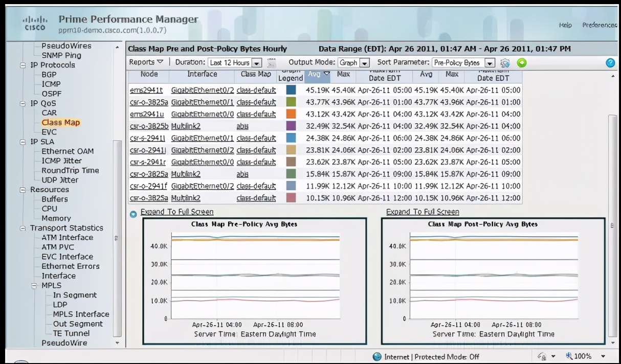Open the abis class map for csr-o-3825b
This screenshot has width=621, height=364.
pyautogui.click(x=242, y=126)
